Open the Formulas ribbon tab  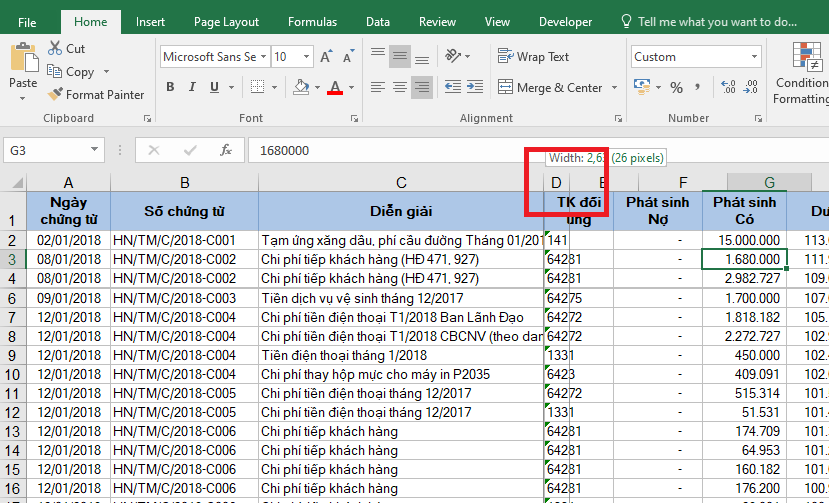tap(312, 22)
